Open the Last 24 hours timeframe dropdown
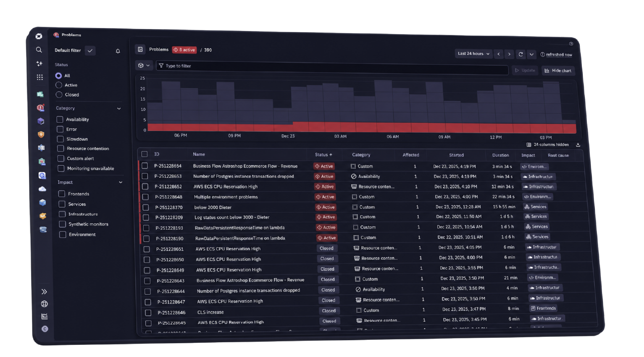 473,53
